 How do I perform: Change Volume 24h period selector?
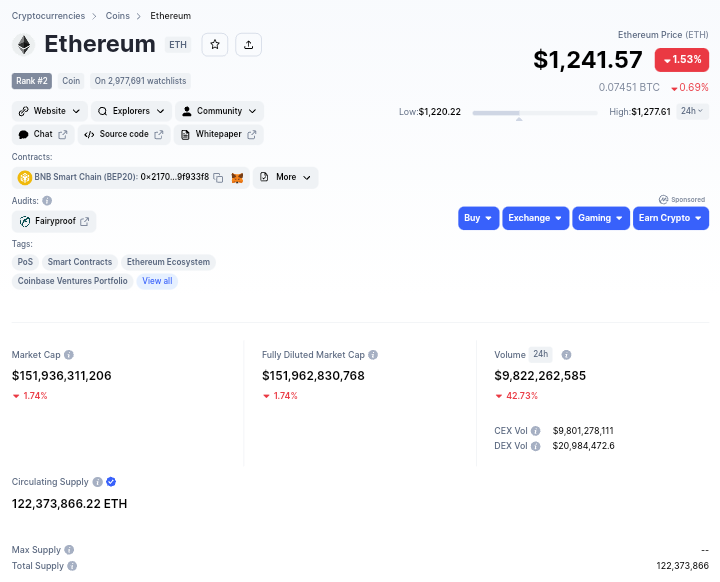[540, 354]
